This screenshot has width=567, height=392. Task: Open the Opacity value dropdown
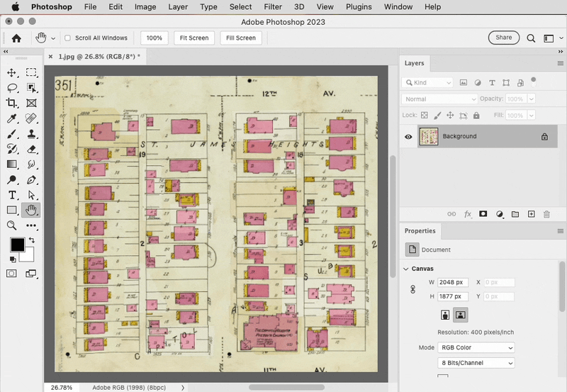pyautogui.click(x=532, y=99)
